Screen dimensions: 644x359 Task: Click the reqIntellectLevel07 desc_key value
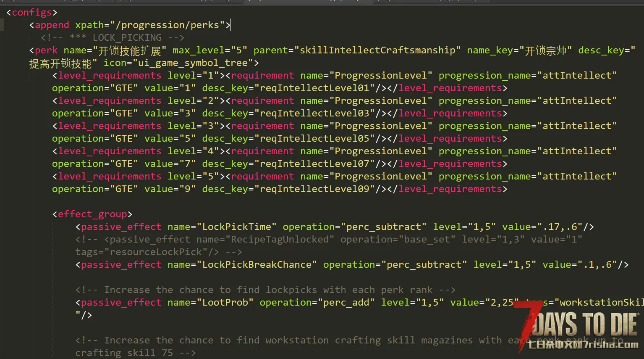[314, 164]
